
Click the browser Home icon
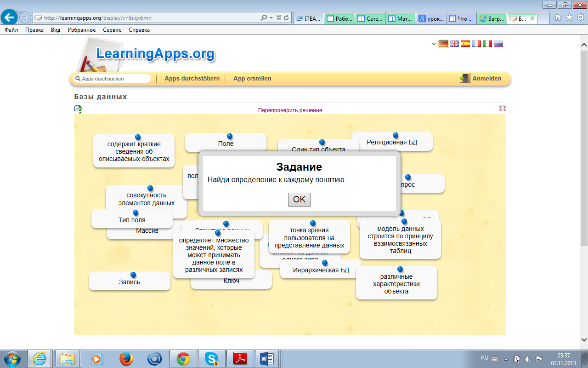pos(558,17)
